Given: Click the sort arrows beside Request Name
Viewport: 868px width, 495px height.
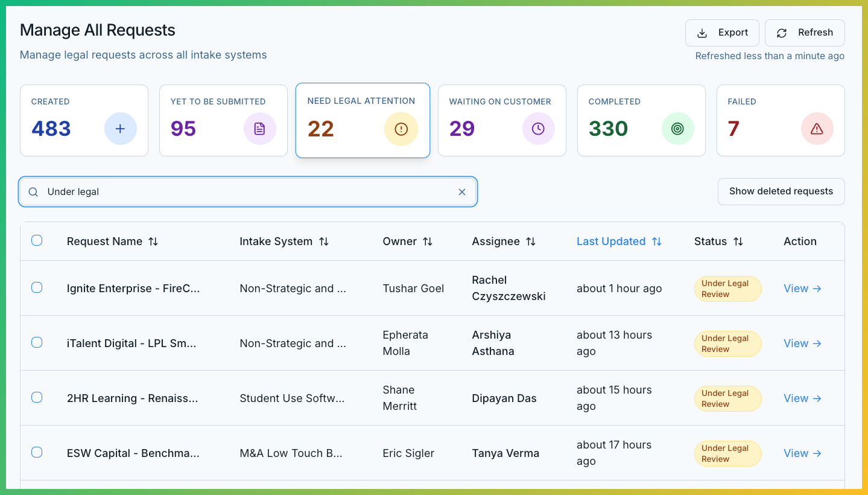Looking at the screenshot, I should (153, 241).
